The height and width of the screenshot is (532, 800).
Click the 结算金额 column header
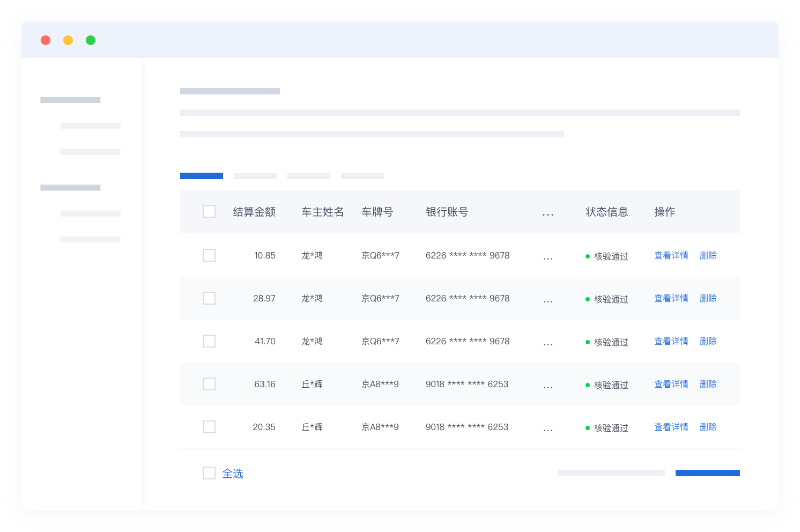[254, 211]
